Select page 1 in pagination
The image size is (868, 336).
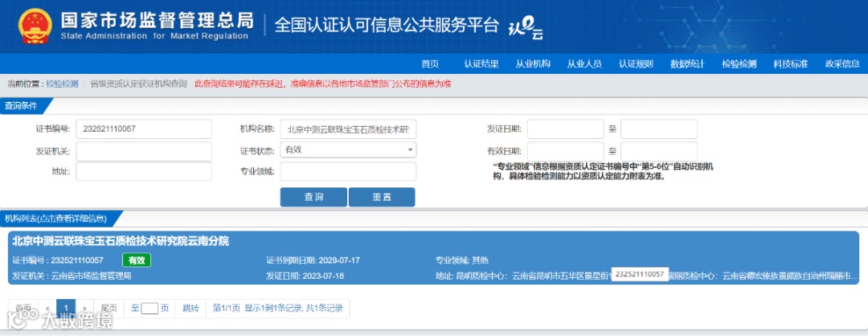coord(66,309)
